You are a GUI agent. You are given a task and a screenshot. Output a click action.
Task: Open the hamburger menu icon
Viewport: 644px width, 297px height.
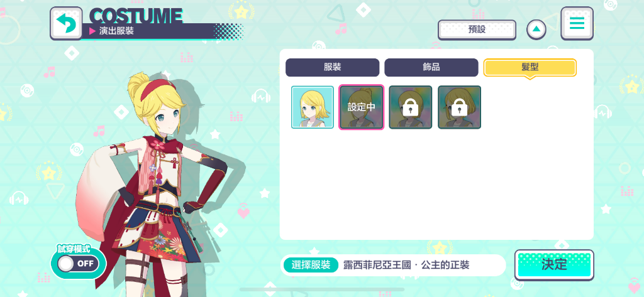[x=577, y=23]
